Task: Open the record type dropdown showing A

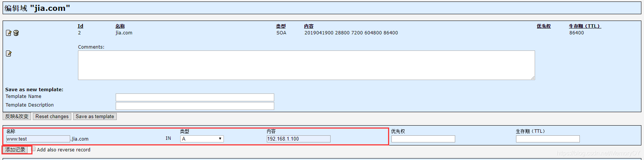Action: pos(202,139)
